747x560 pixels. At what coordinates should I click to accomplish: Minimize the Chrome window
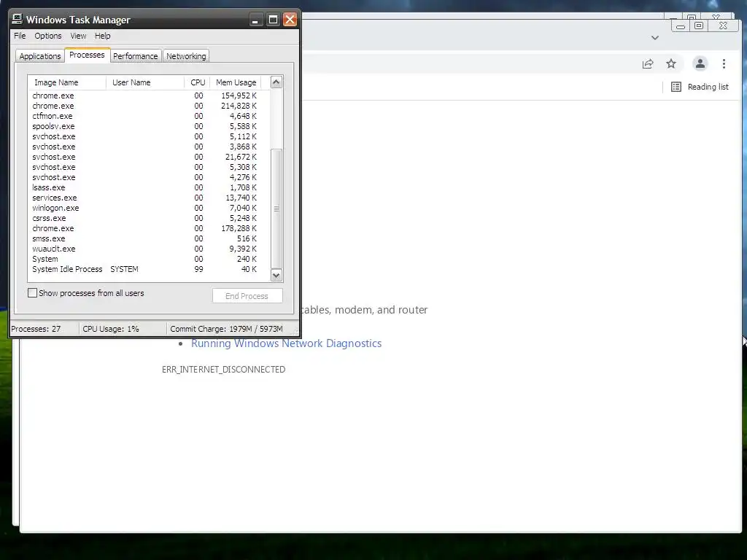tap(681, 26)
